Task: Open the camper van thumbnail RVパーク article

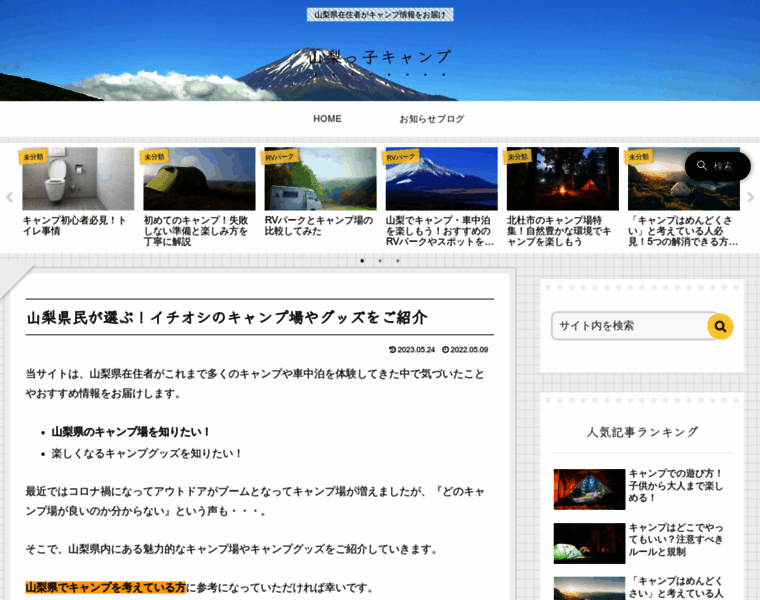Action: [320, 179]
